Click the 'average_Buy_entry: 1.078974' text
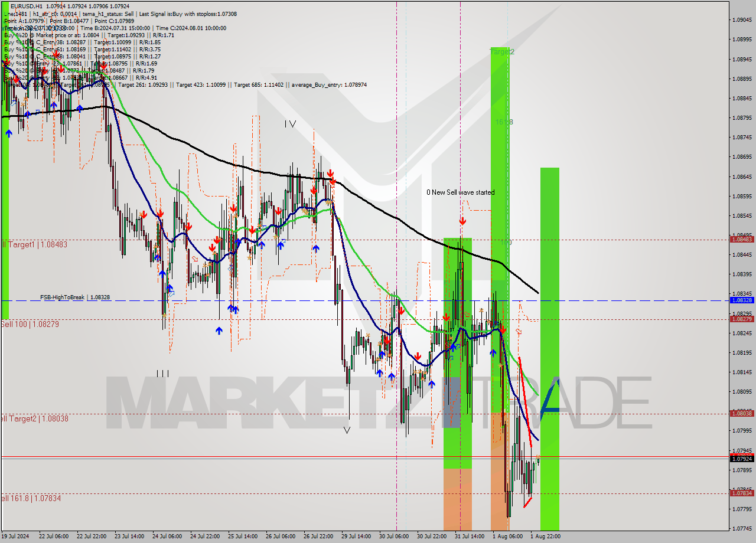Viewport: 756px width, 543px height. pos(328,85)
